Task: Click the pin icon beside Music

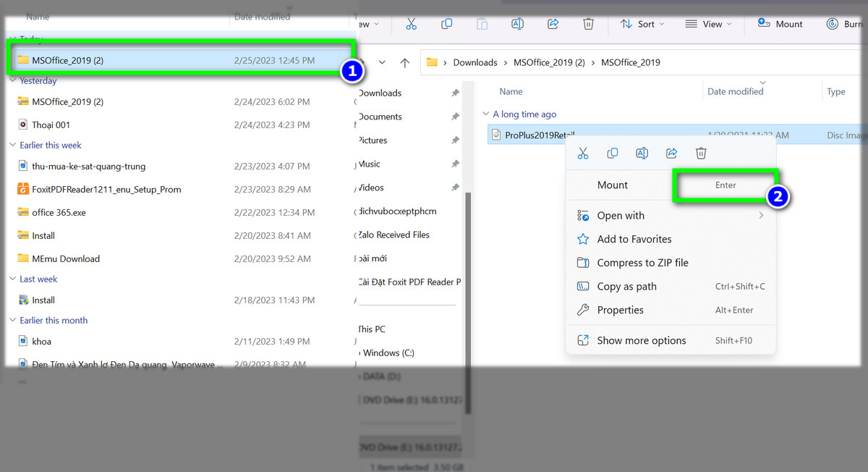Action: [x=455, y=164]
